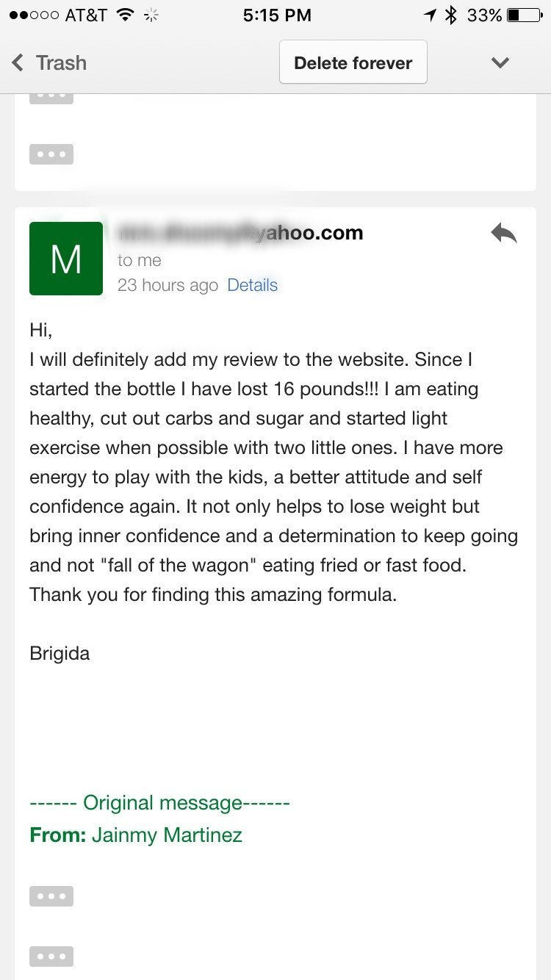Open the top-right chevron dropdown menu
551x980 pixels.
(x=500, y=63)
